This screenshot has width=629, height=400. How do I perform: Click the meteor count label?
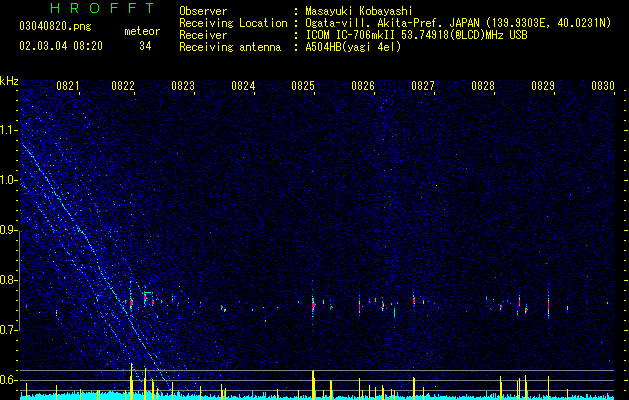pos(142,31)
